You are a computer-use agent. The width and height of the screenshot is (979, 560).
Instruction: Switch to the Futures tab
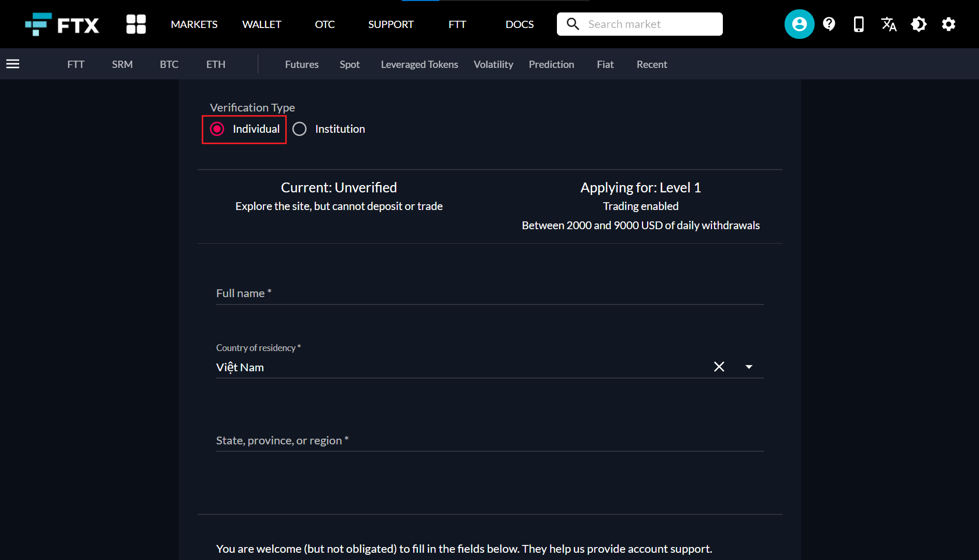point(302,64)
